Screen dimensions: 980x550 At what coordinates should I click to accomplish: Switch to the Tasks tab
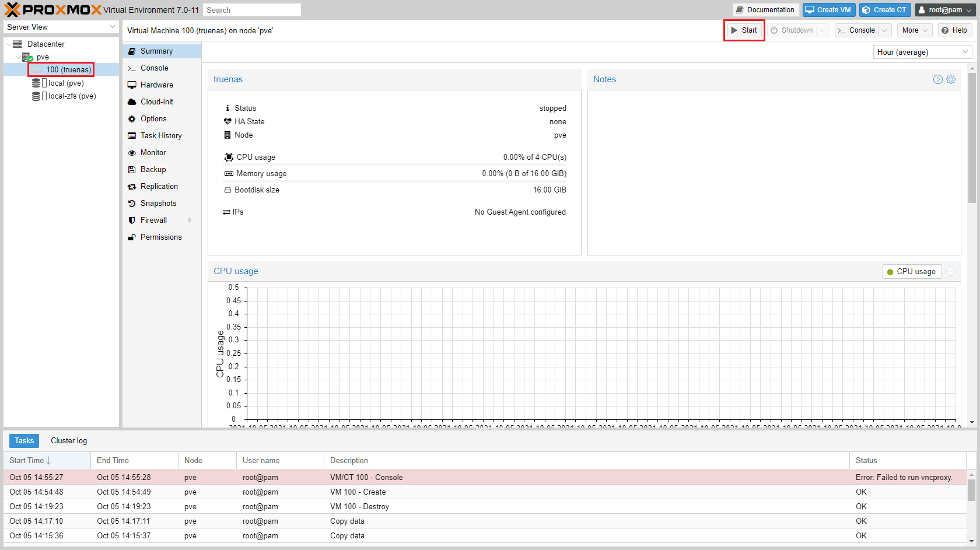[x=24, y=441]
